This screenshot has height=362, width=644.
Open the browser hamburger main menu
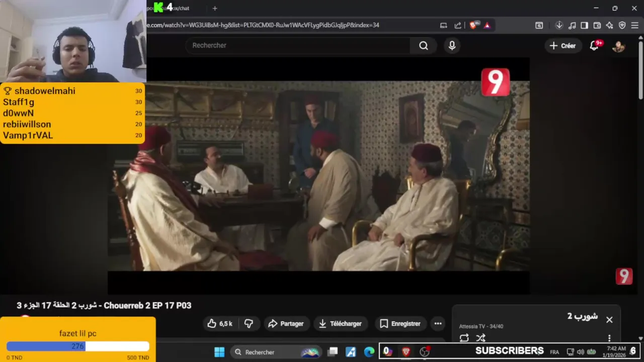point(634,25)
